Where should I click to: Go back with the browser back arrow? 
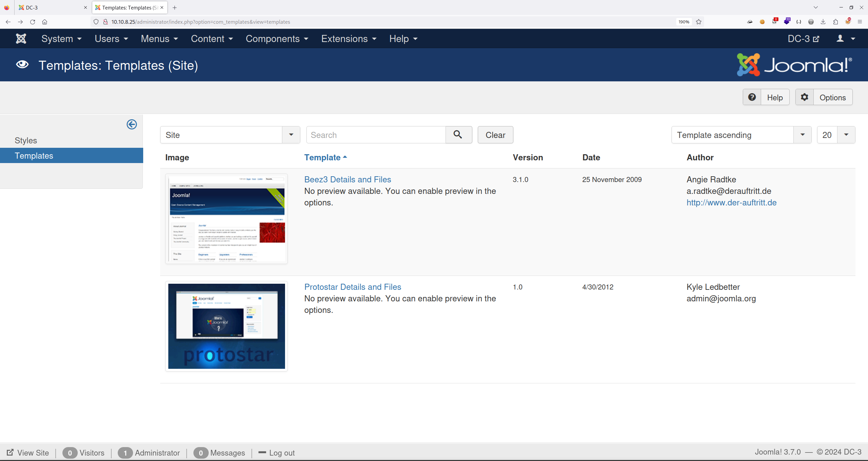click(x=8, y=22)
